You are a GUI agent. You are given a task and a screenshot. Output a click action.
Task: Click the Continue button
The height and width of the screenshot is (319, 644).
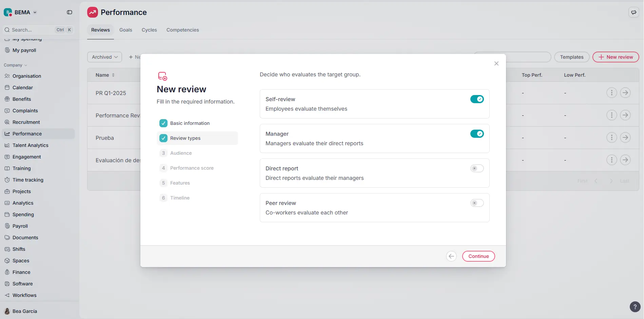[478, 256]
